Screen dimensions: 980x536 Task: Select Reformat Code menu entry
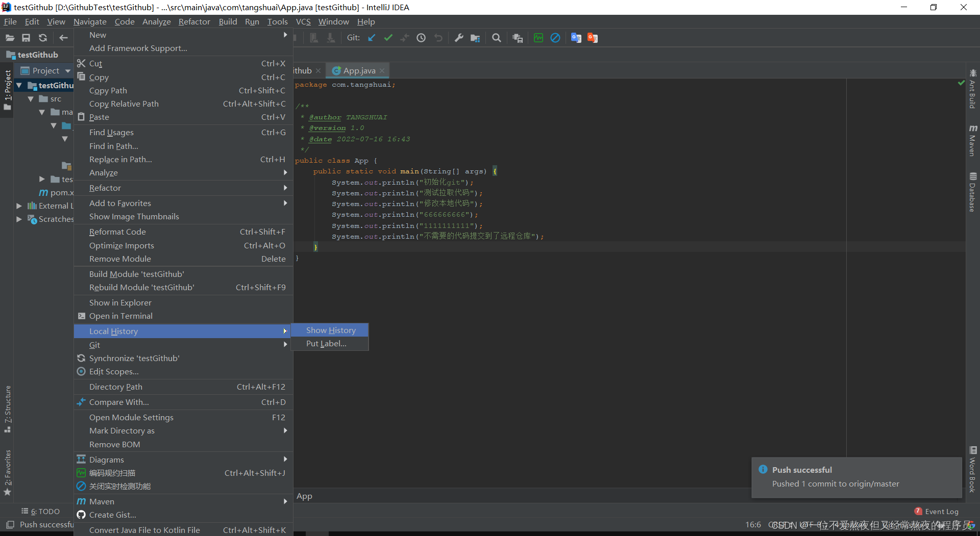tap(183, 232)
